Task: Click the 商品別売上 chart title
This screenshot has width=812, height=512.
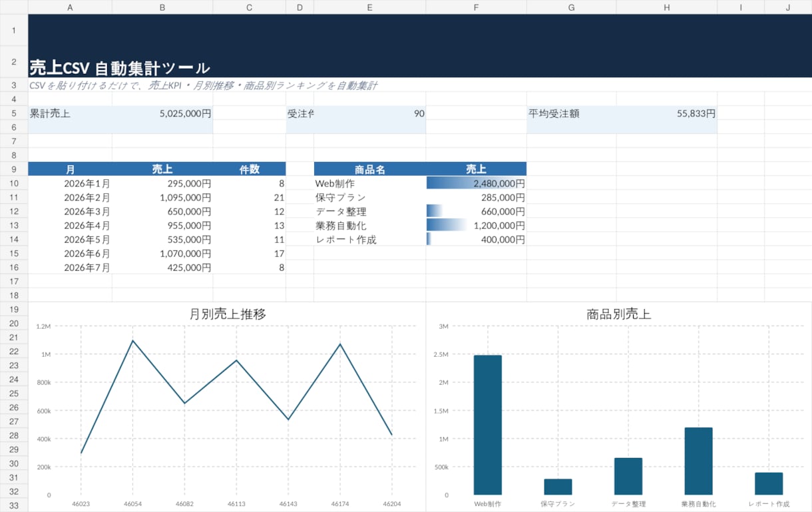Action: point(619,314)
